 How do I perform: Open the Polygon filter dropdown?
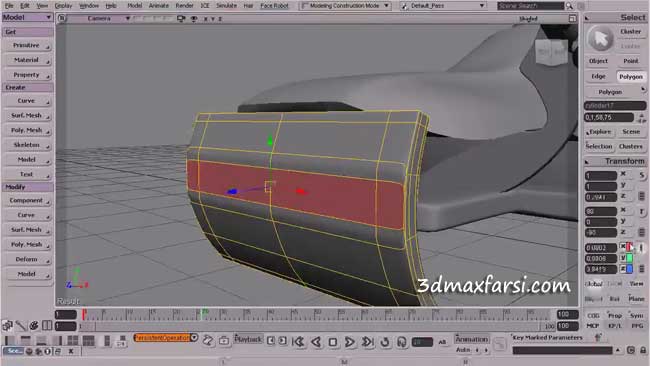(615, 92)
